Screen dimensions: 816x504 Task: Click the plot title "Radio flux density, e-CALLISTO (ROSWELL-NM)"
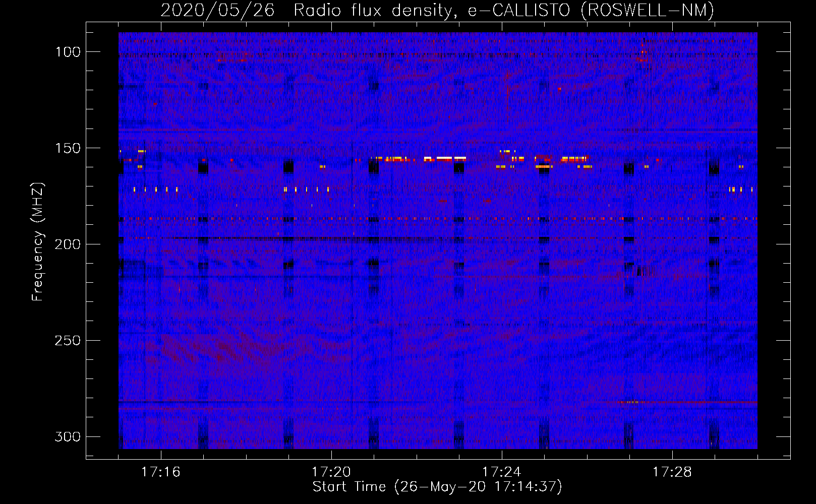click(x=504, y=10)
